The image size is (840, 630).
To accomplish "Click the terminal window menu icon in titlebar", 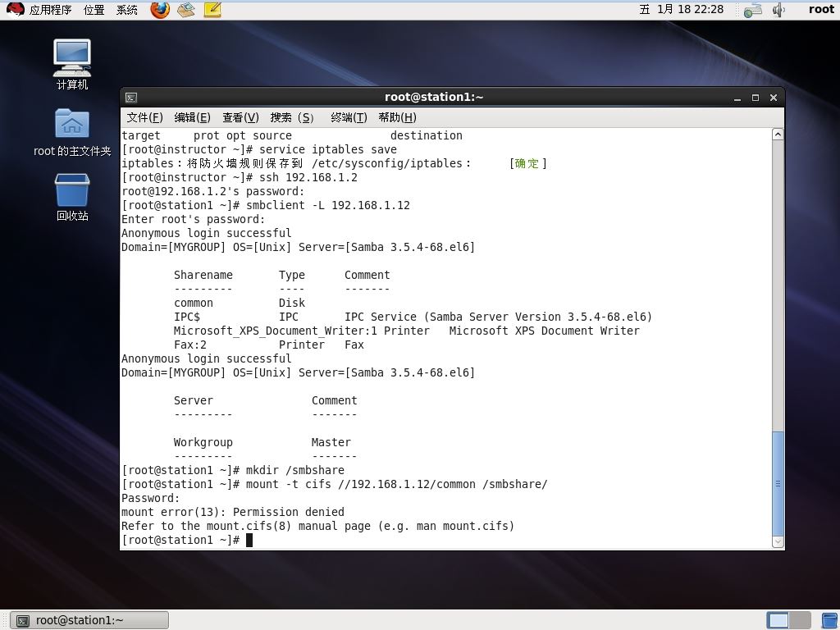I will tap(131, 98).
